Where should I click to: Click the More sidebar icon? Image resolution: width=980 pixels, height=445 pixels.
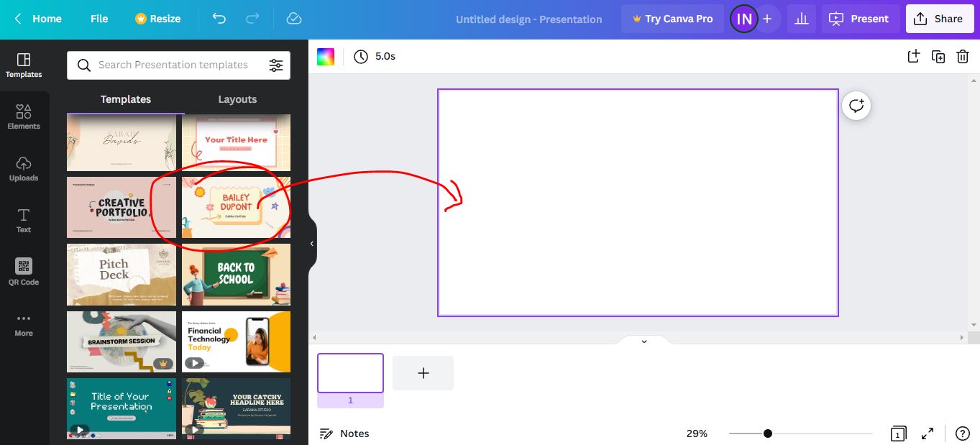24,323
